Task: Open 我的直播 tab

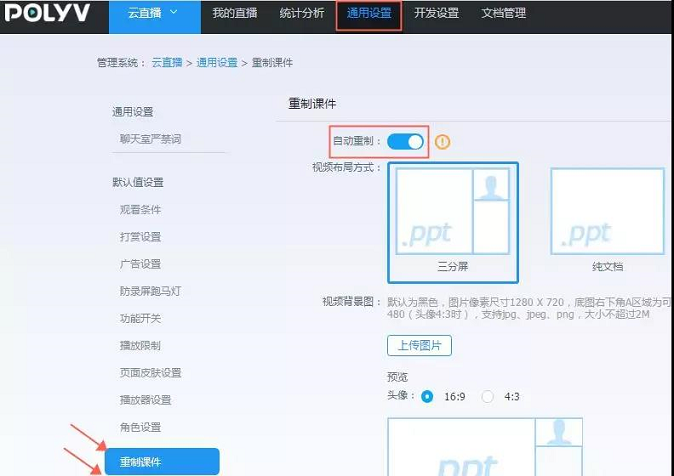Action: pos(234,14)
